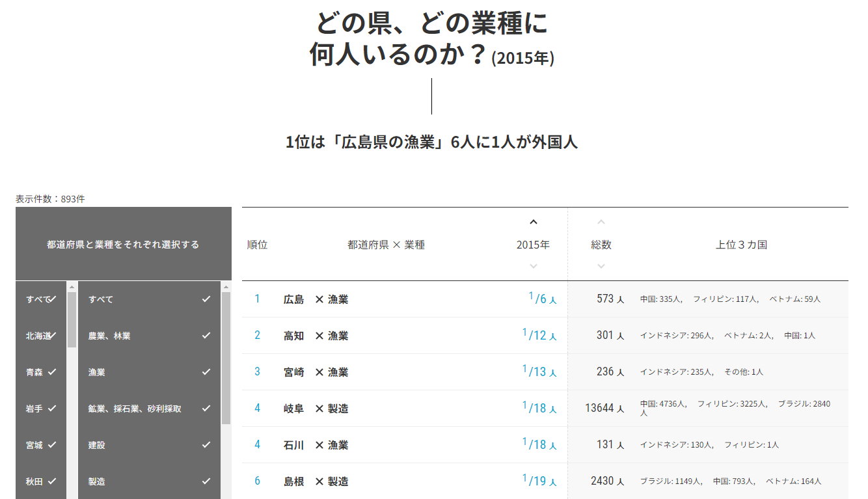The width and height of the screenshot is (868, 499).
Task: Click インドネシア: 296人 in the 高知 row
Action: [x=677, y=336]
